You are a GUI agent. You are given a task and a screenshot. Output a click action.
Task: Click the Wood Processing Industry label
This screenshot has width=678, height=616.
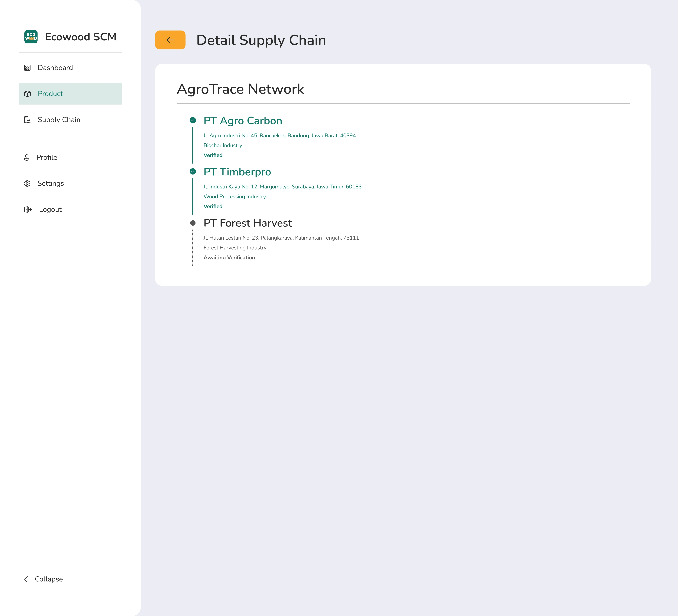[234, 197]
